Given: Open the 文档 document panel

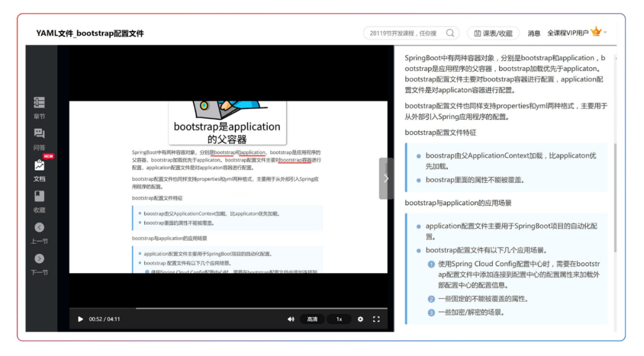Looking at the screenshot, I should 39,171.
